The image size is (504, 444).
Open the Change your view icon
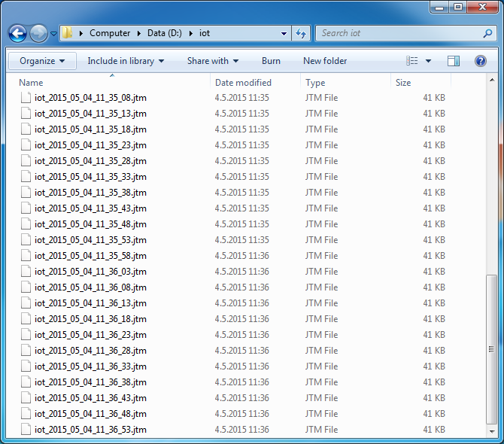[x=412, y=61]
